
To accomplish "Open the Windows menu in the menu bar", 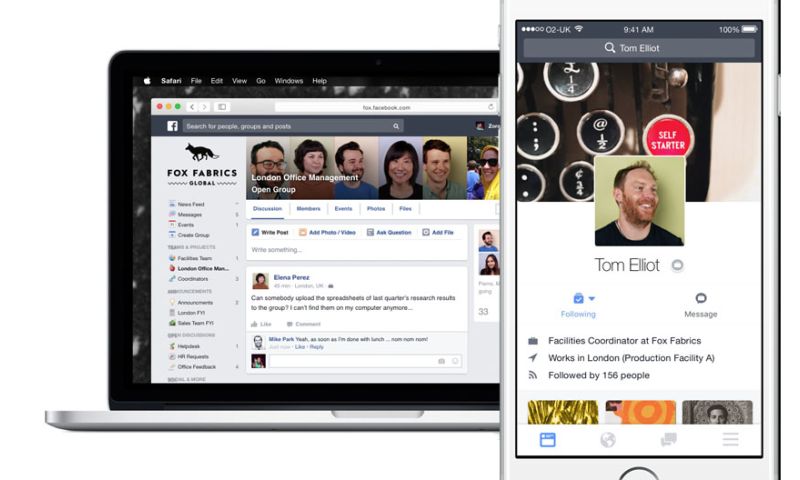I will click(x=289, y=81).
